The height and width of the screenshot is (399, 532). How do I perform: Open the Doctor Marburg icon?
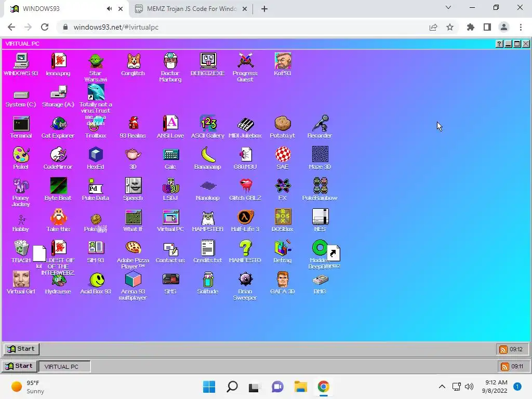pyautogui.click(x=170, y=61)
